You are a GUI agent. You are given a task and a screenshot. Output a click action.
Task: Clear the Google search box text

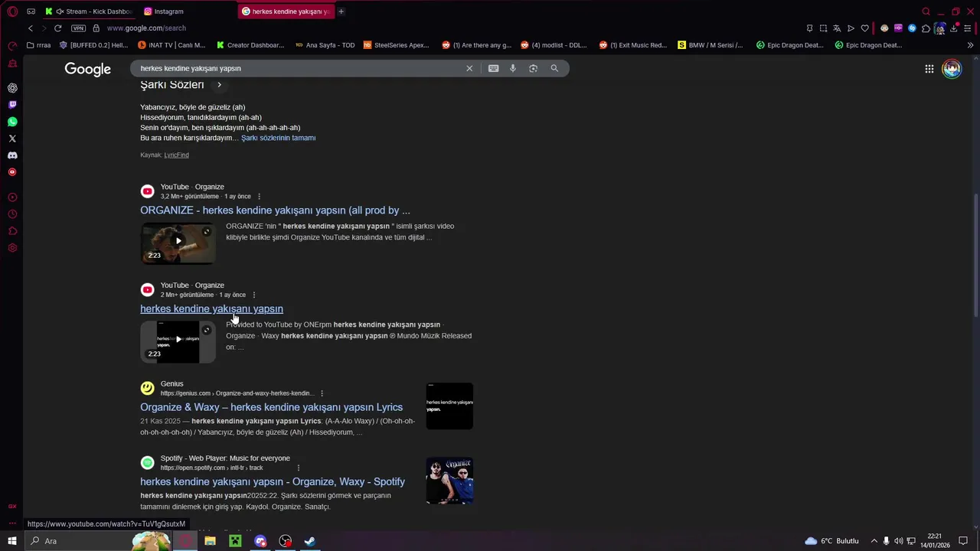pos(470,68)
